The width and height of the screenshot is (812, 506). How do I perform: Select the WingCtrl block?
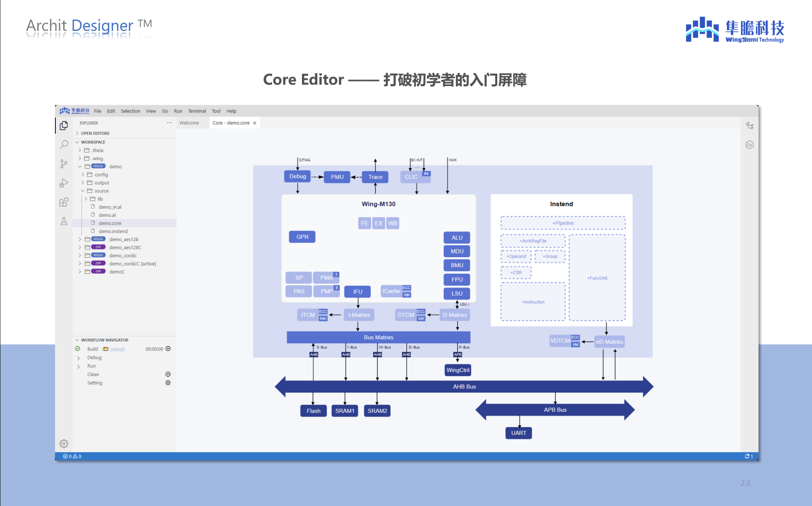pyautogui.click(x=458, y=370)
